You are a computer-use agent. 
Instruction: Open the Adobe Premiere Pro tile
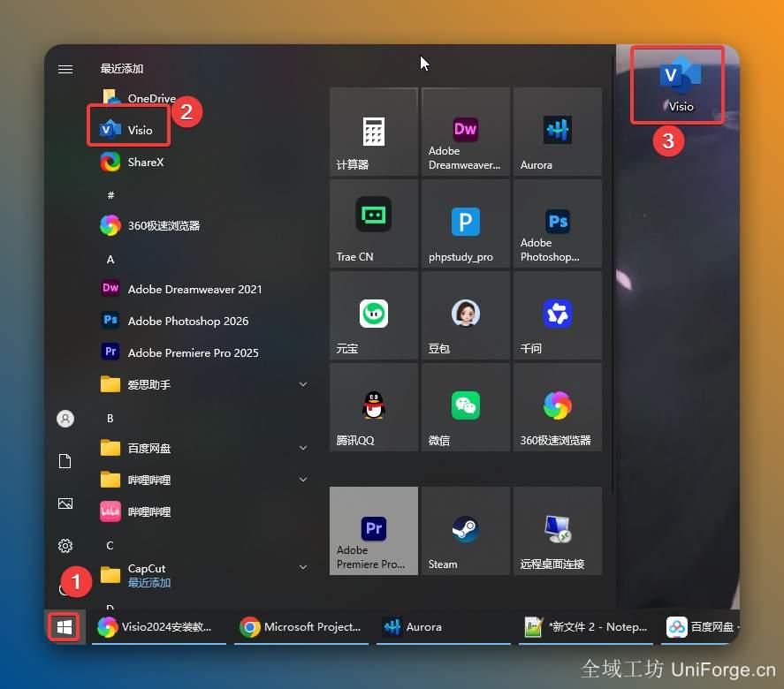(374, 531)
